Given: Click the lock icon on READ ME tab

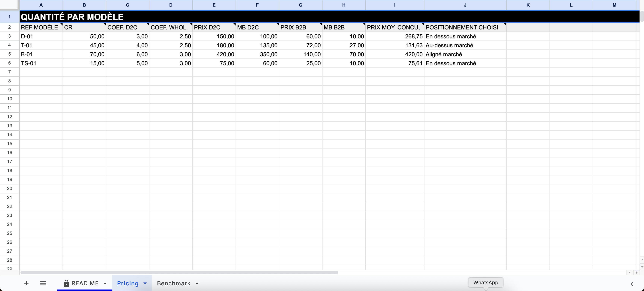Looking at the screenshot, I should coord(66,283).
